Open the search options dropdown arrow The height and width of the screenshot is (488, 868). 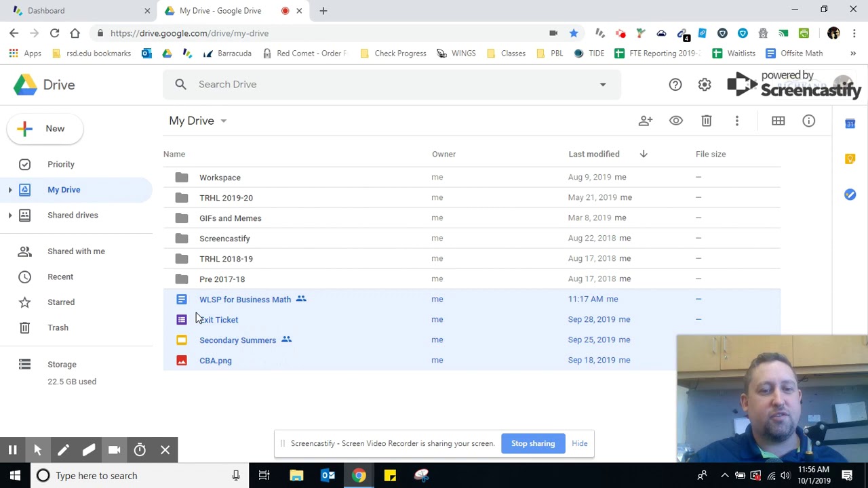603,85
